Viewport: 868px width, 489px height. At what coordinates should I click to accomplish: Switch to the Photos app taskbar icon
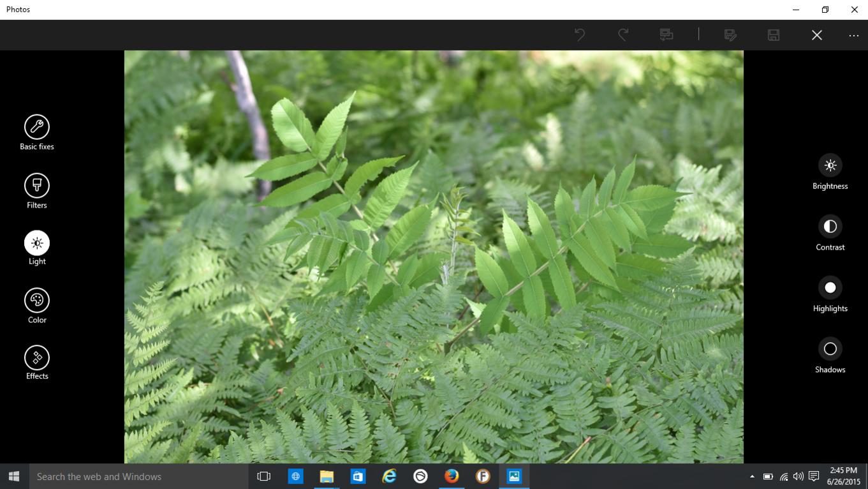coord(514,476)
